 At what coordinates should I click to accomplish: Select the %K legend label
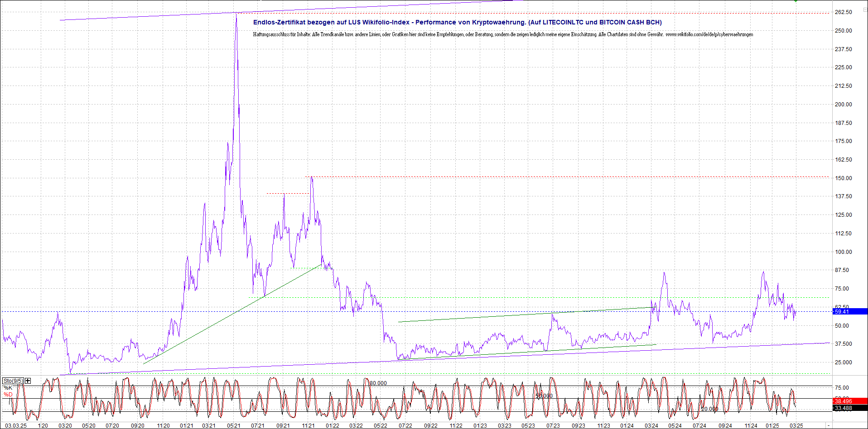(x=8, y=388)
